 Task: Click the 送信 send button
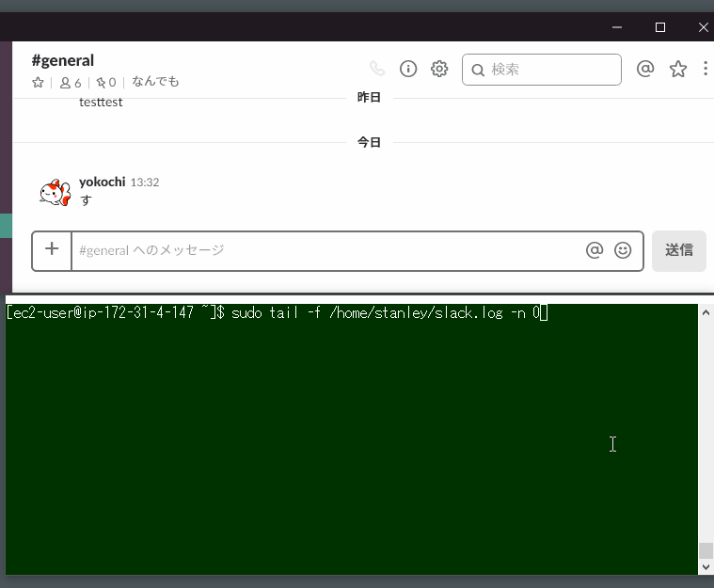pyautogui.click(x=679, y=251)
